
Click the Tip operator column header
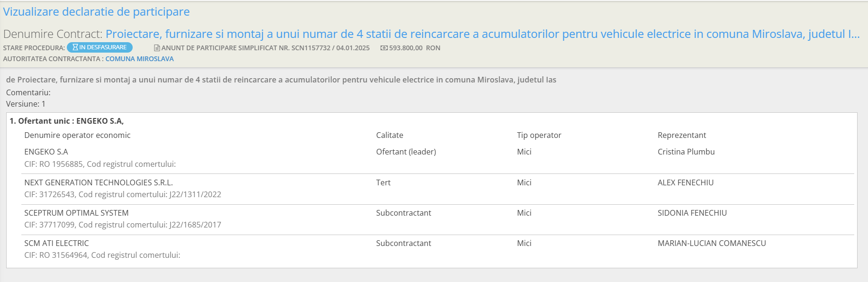point(539,135)
